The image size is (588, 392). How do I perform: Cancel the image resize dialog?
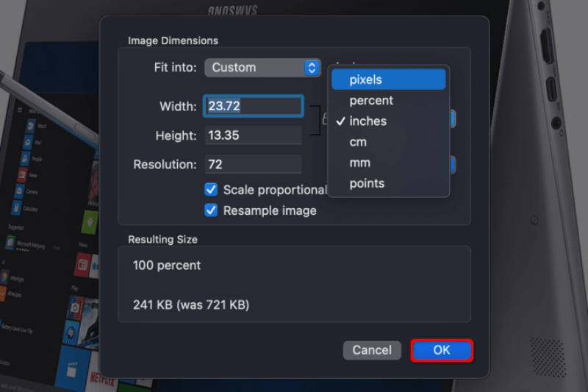click(x=372, y=350)
